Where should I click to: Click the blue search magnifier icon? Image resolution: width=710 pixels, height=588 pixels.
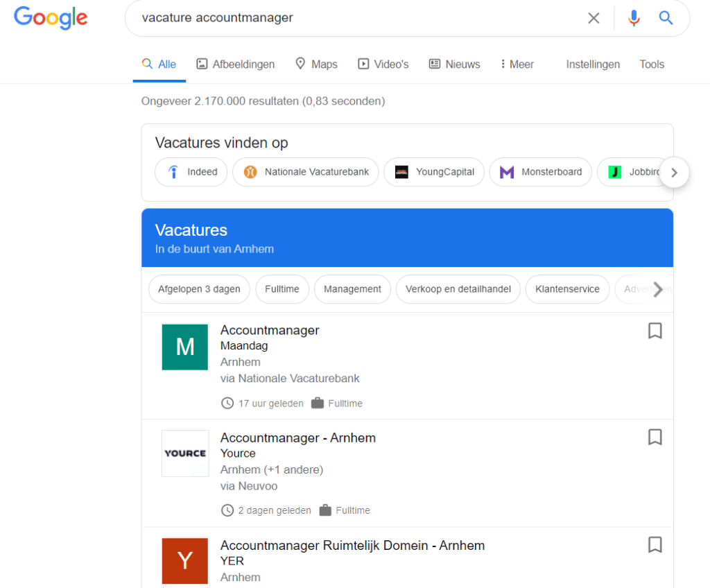(x=666, y=18)
